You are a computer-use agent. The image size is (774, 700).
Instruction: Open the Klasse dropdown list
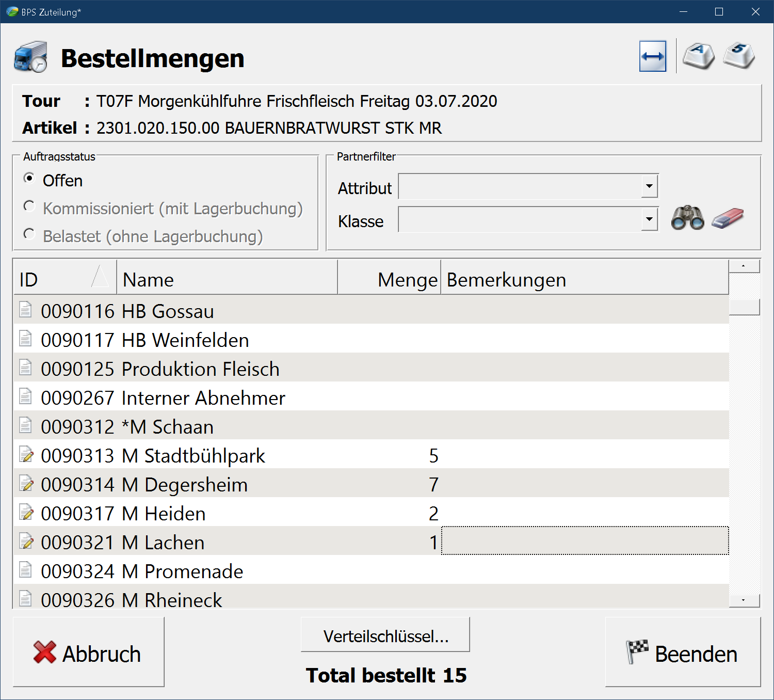pos(649,219)
